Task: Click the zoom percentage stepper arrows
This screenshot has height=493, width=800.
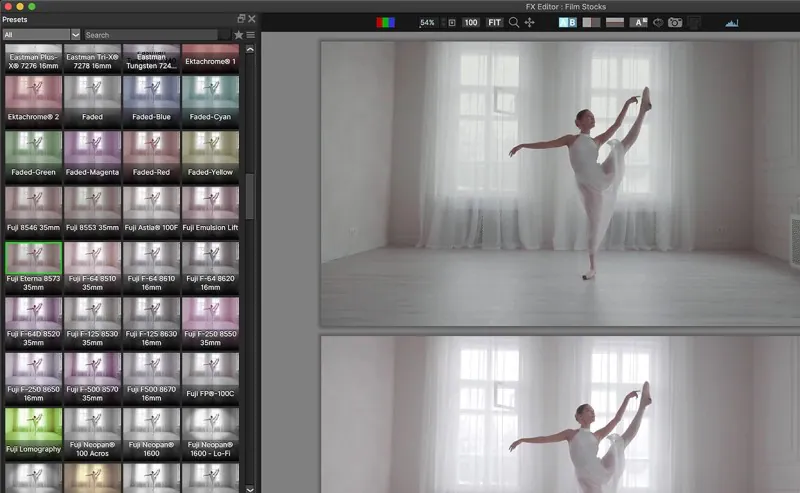Action: click(x=443, y=22)
